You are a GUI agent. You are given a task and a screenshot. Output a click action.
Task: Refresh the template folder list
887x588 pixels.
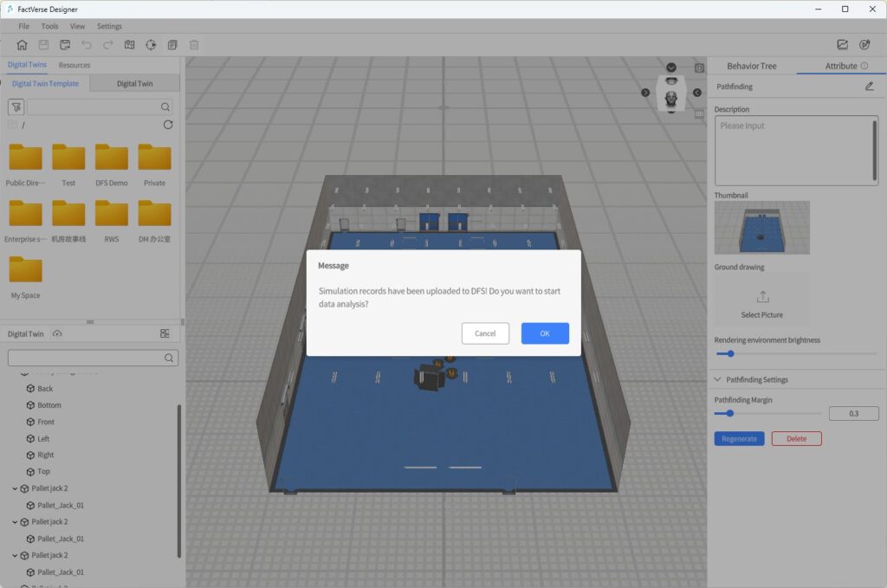point(168,125)
